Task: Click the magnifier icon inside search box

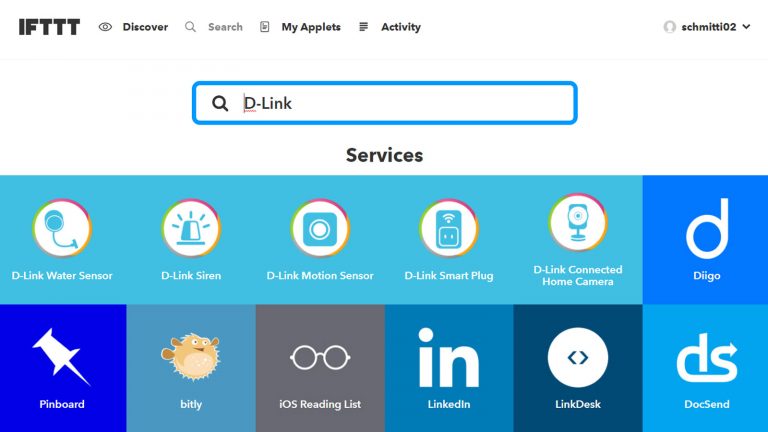Action: (220, 103)
